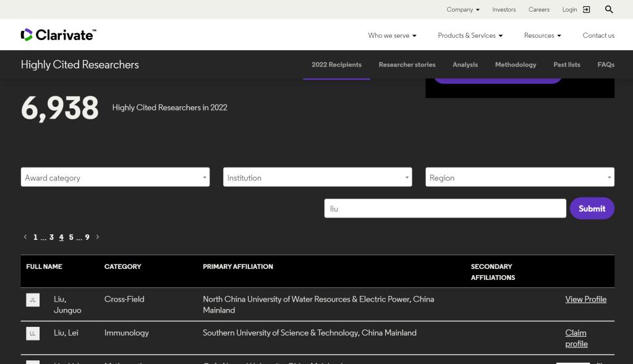
Task: Select the name Liu, Junguo
Action: point(67,305)
